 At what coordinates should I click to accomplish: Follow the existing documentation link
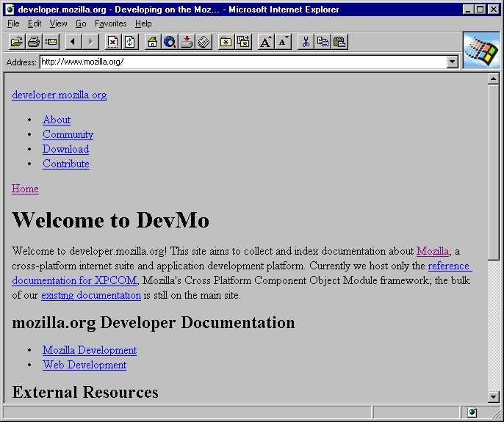[x=91, y=295]
